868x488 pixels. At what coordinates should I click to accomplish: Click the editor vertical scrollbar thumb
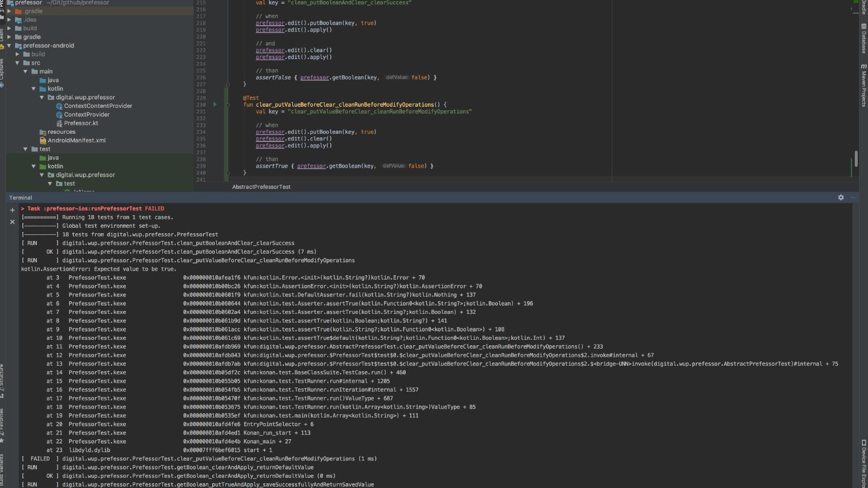pos(855,158)
